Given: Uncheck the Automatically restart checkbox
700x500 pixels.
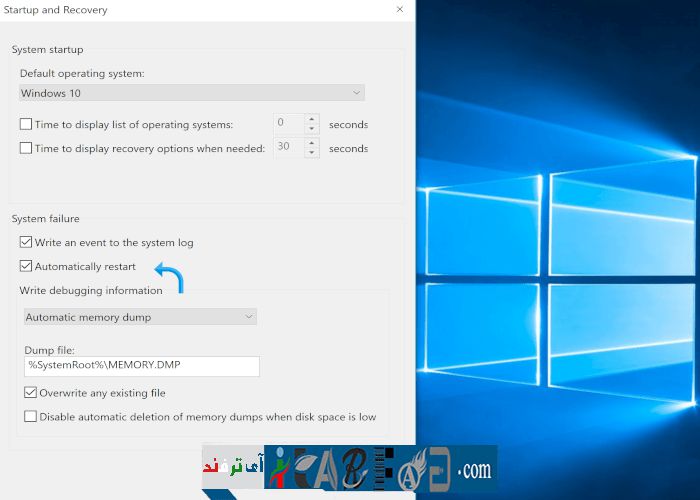Looking at the screenshot, I should (x=27, y=266).
